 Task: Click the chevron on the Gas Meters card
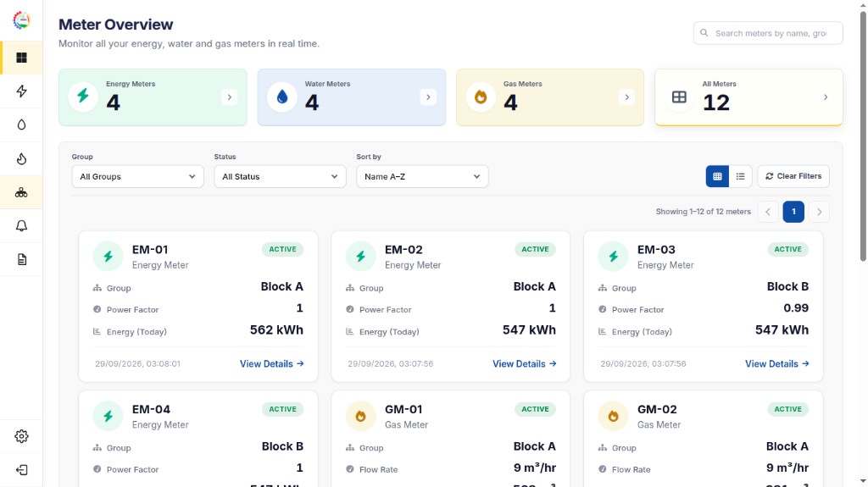tap(626, 97)
